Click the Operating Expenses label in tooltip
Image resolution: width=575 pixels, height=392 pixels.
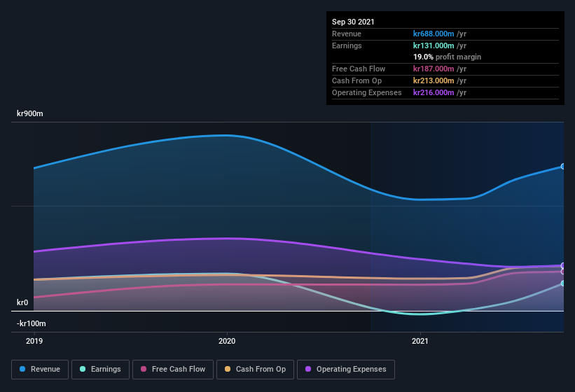pos(367,92)
